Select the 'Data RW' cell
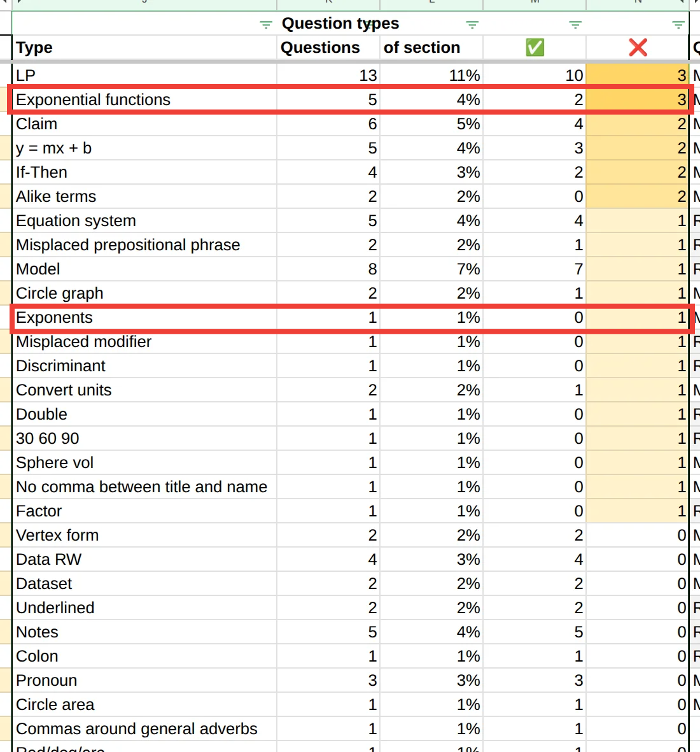Image resolution: width=700 pixels, height=752 pixels. [x=144, y=559]
